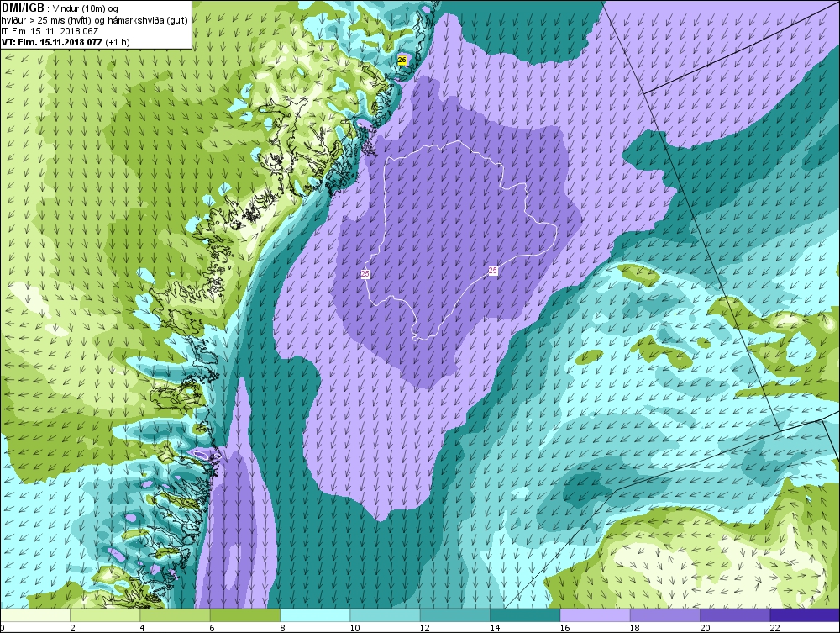Click the legend scale value 10
This screenshot has width=840, height=633.
[354, 628]
